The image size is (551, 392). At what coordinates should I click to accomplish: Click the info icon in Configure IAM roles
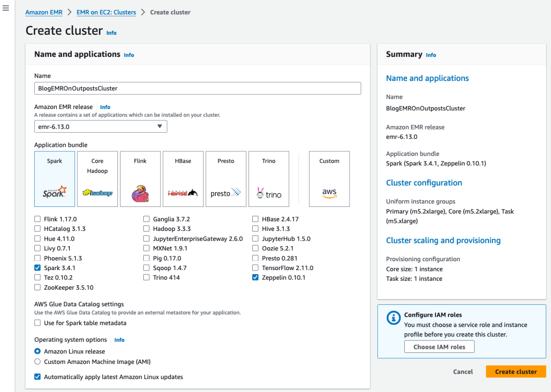pyautogui.click(x=393, y=318)
